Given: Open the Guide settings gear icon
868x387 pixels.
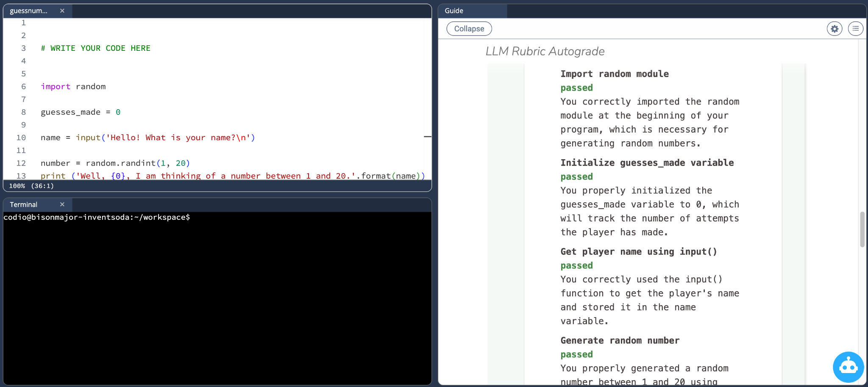Looking at the screenshot, I should coord(834,29).
